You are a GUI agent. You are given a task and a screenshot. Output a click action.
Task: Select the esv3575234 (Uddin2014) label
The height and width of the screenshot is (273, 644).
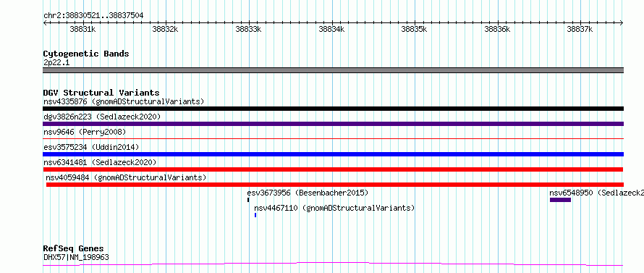(x=91, y=147)
